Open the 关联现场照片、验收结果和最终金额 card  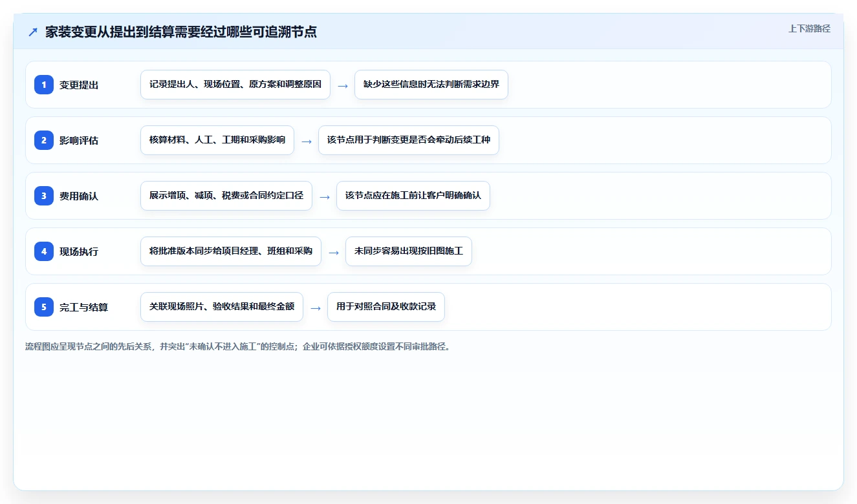(222, 307)
